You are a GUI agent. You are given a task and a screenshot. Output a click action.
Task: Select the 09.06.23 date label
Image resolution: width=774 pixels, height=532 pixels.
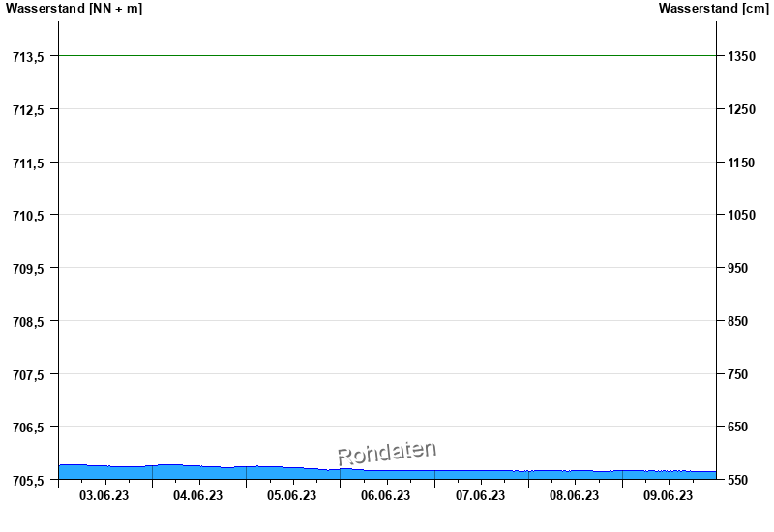tap(668, 496)
